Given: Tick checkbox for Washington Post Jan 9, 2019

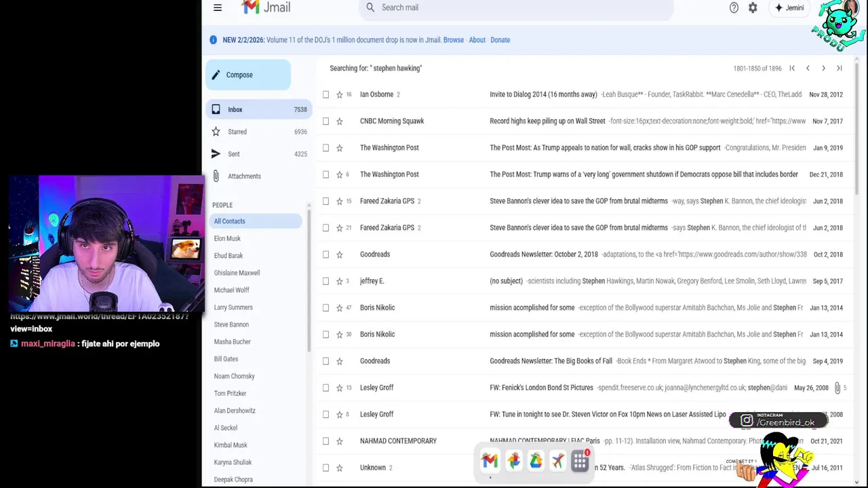Looking at the screenshot, I should click(x=325, y=148).
